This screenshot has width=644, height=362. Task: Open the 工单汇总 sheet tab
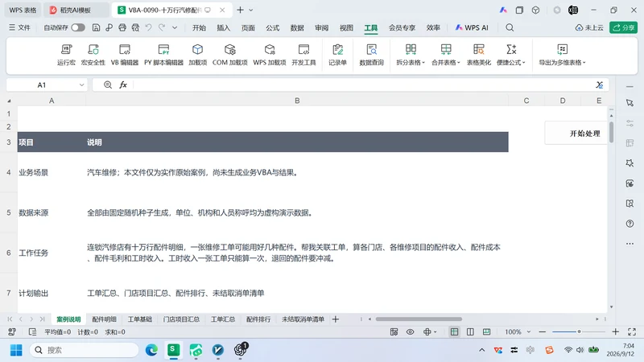(223, 319)
